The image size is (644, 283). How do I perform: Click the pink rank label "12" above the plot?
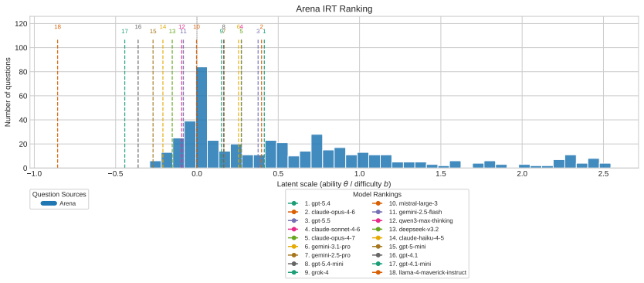(181, 27)
